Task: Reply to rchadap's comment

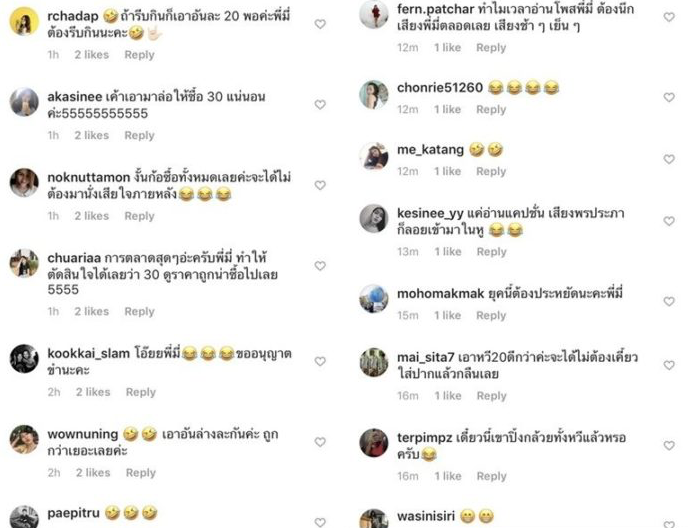Action: click(140, 55)
